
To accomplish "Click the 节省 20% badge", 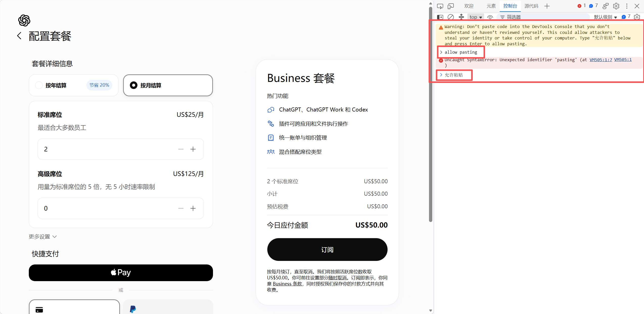I will click(x=99, y=85).
